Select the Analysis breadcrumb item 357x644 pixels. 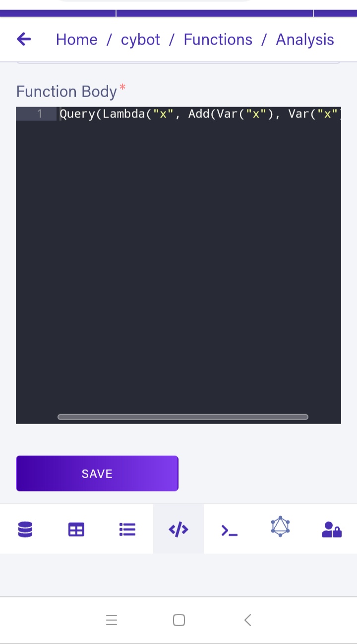pos(305,40)
